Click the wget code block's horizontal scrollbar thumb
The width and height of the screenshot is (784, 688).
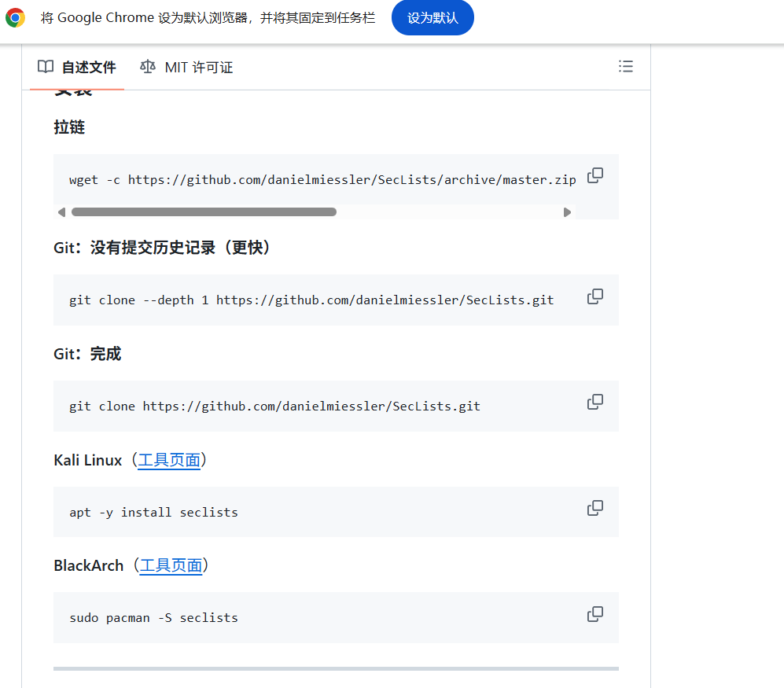pos(204,212)
